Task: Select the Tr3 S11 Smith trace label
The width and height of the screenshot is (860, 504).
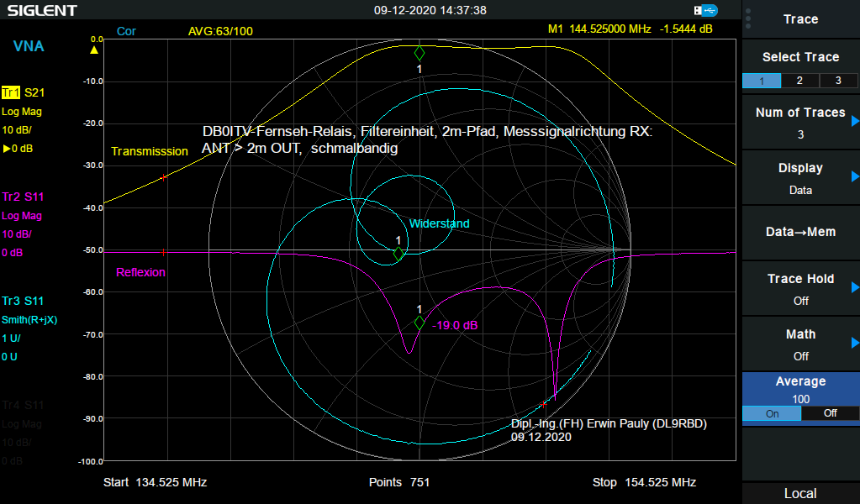Action: [23, 301]
